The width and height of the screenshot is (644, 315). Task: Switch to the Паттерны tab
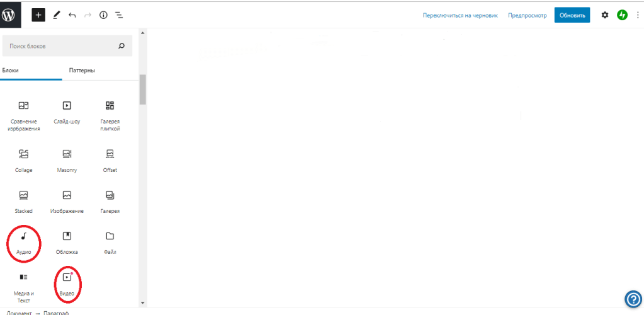(82, 70)
